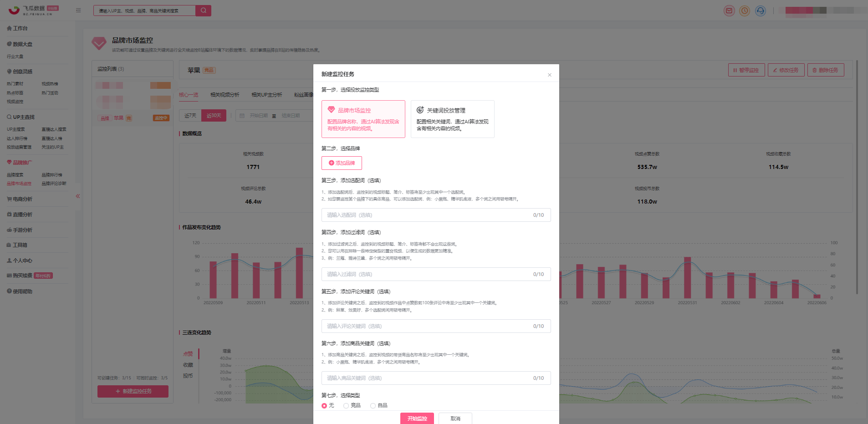Screen dimensions: 868x424
Task: Click the 修改任务 button
Action: click(786, 70)
